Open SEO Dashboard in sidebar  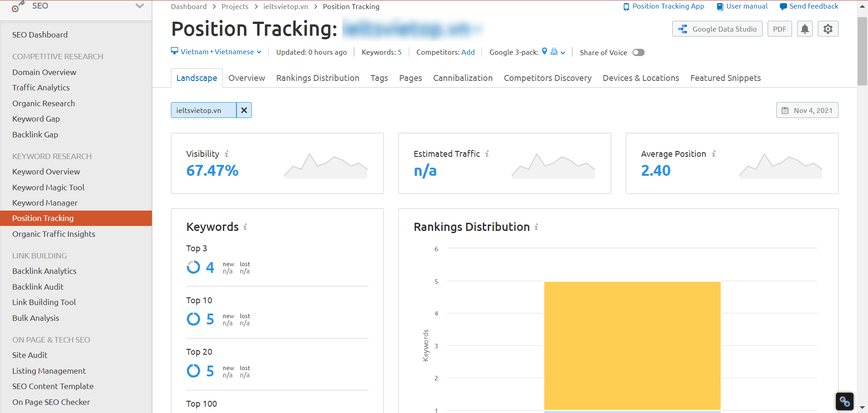click(40, 35)
